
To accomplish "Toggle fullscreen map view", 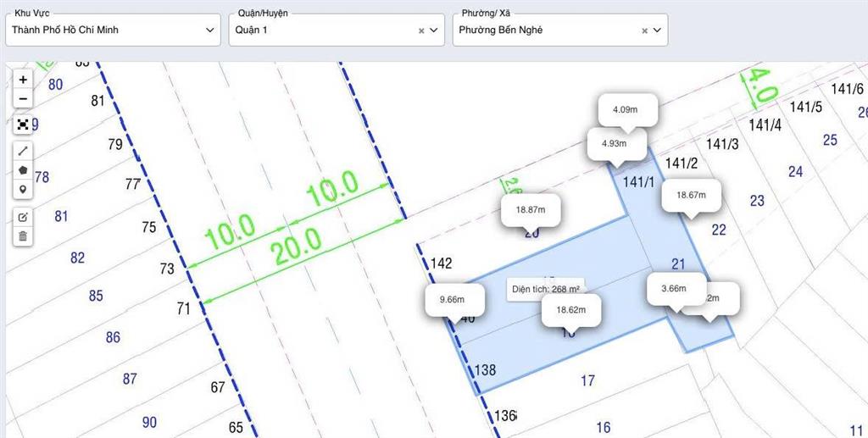I will click(23, 125).
